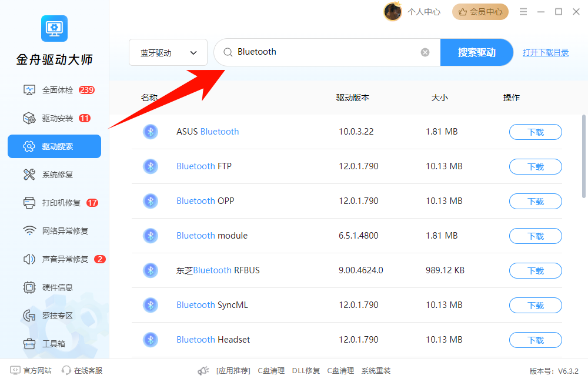
Task: Click the 大小 column header
Action: [439, 98]
